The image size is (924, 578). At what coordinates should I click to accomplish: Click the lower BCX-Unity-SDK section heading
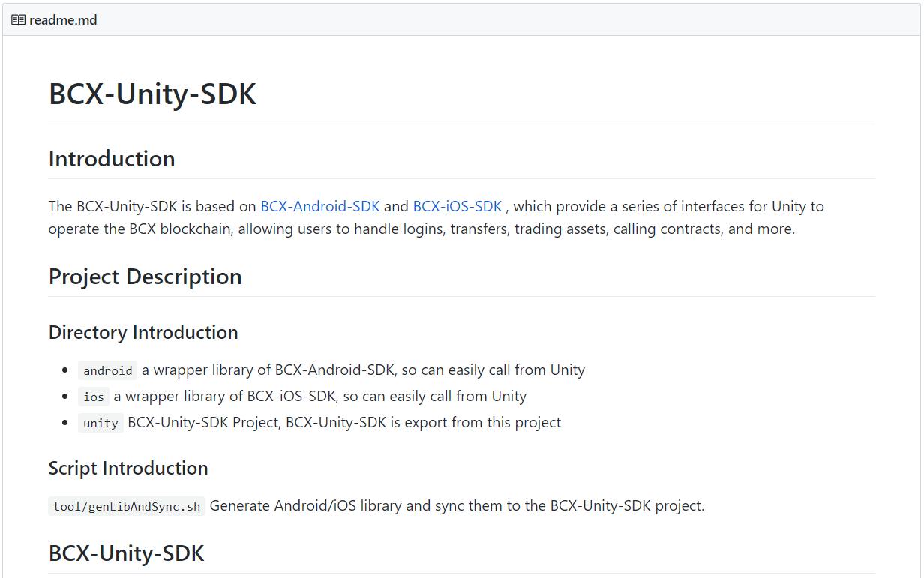(127, 553)
